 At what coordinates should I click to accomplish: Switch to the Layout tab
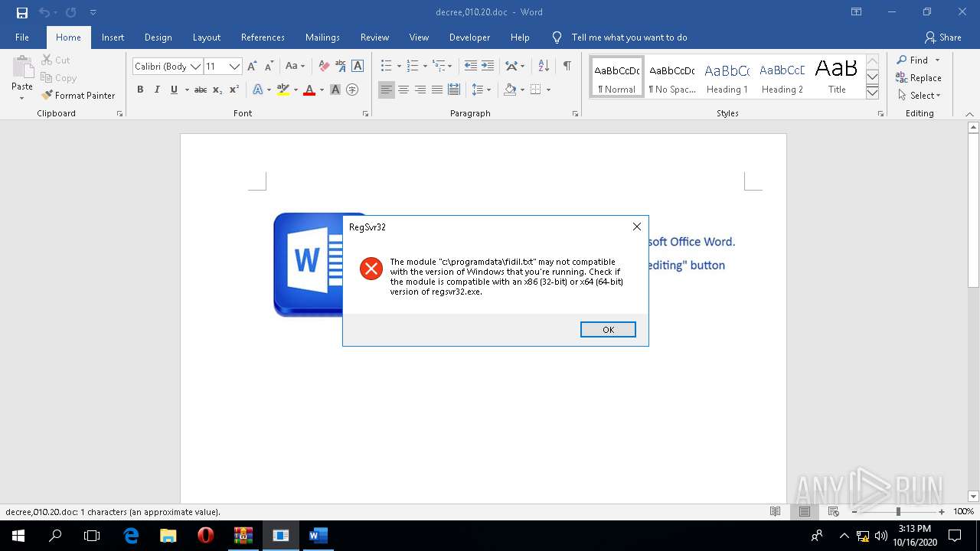click(206, 37)
